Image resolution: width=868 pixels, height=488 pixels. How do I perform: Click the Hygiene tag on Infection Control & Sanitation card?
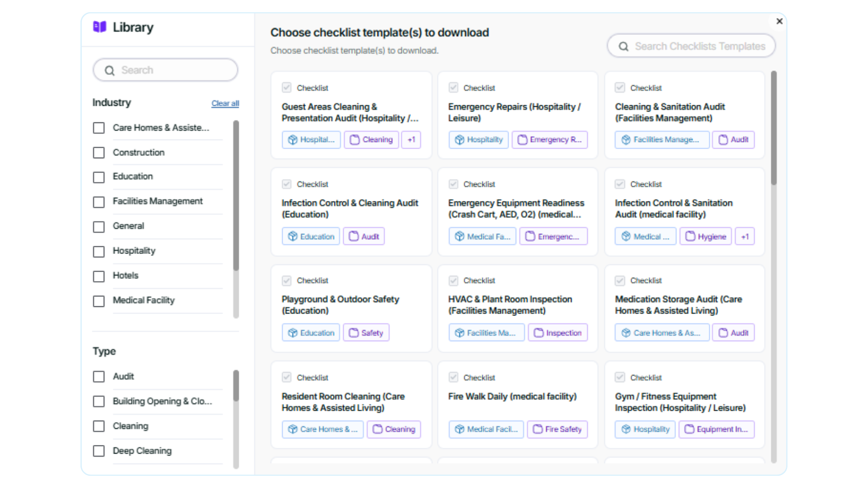point(706,236)
